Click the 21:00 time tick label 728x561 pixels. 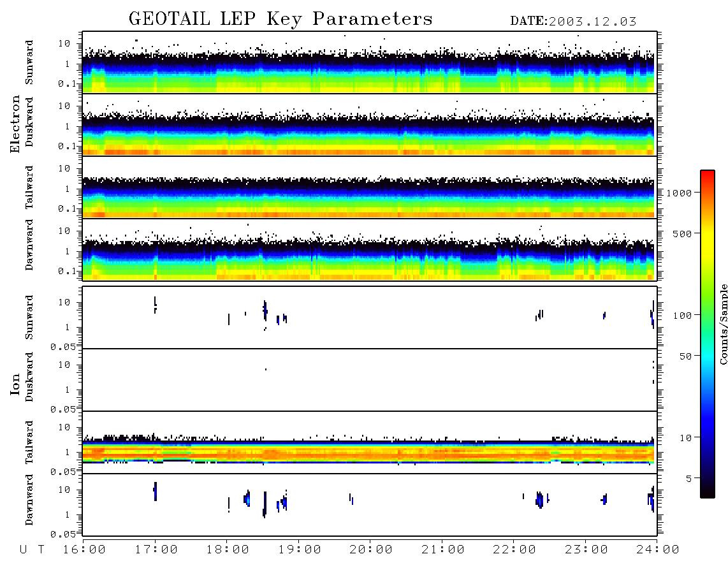[x=443, y=550]
